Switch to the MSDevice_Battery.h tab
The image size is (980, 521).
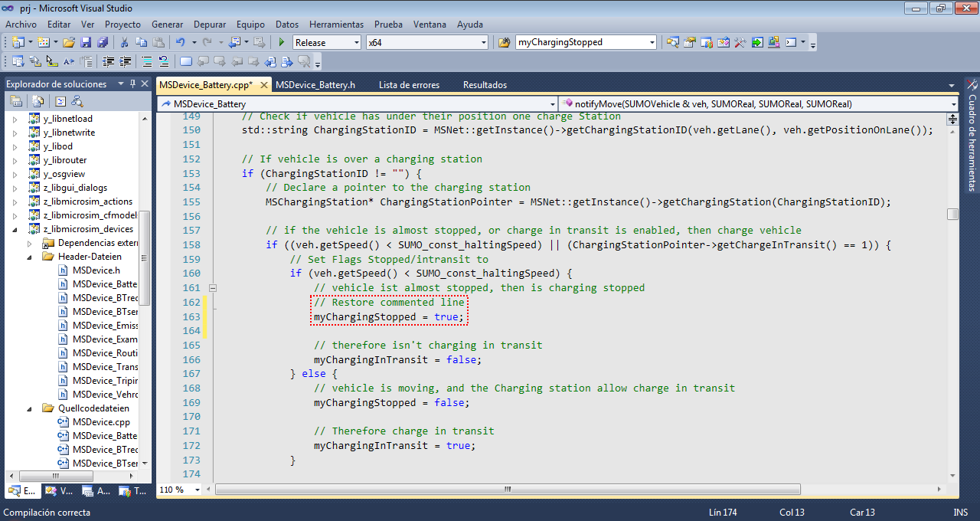(315, 85)
